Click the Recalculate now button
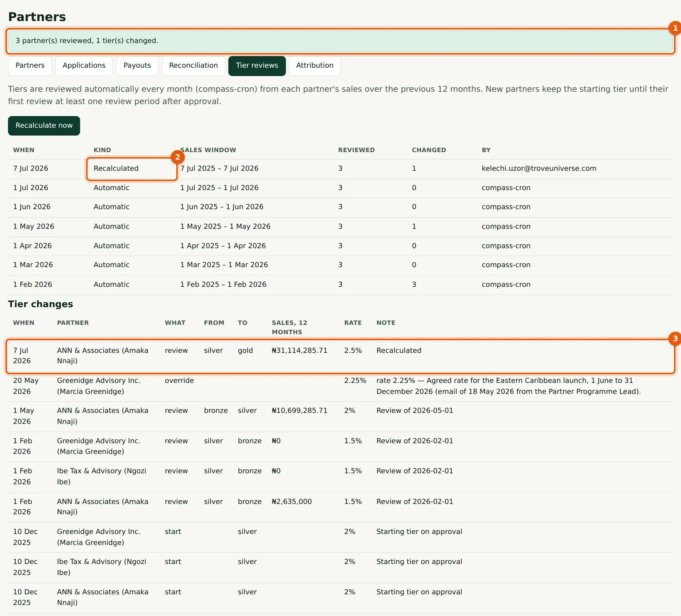The width and height of the screenshot is (681, 616). [44, 125]
